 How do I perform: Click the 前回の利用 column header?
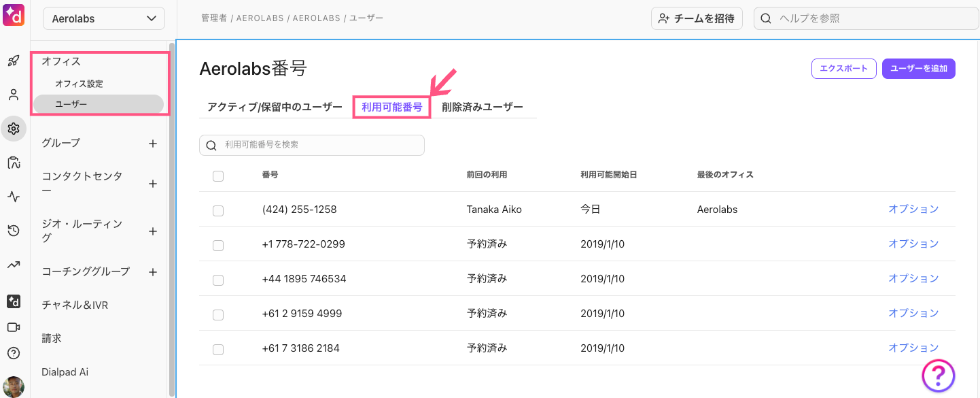[487, 175]
